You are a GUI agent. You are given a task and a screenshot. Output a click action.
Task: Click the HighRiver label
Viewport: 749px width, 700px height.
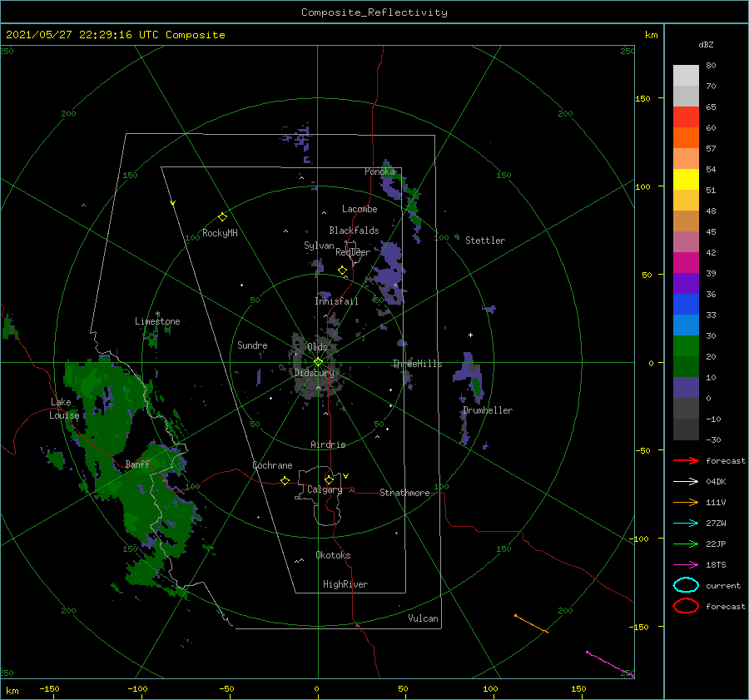tap(345, 584)
